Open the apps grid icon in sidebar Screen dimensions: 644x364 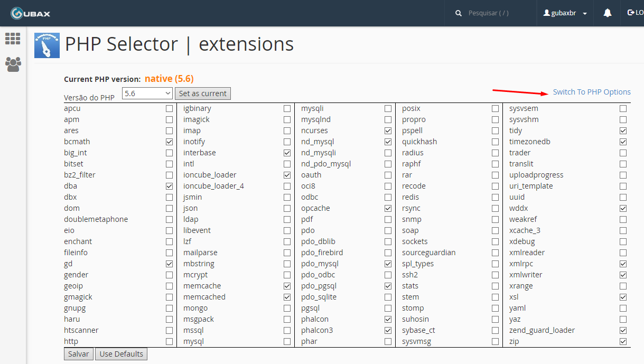(13, 39)
